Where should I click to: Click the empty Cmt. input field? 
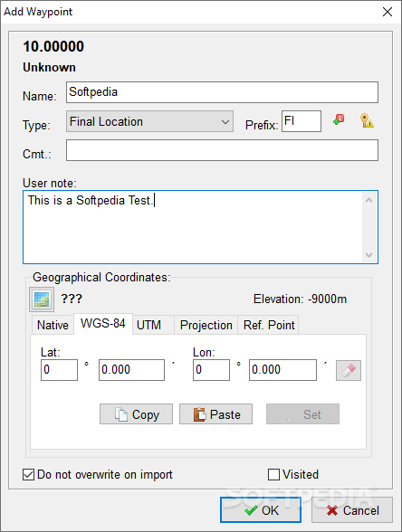[x=222, y=150]
